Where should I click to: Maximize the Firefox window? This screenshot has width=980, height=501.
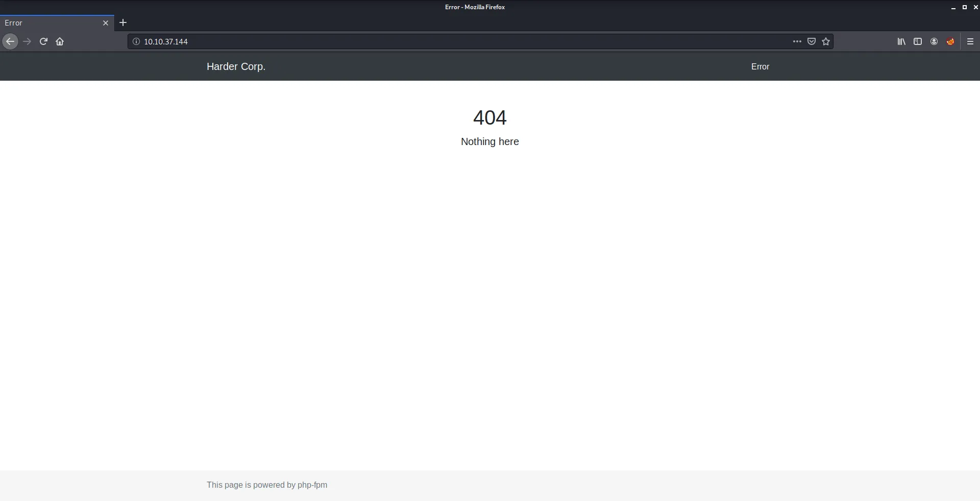pos(965,7)
